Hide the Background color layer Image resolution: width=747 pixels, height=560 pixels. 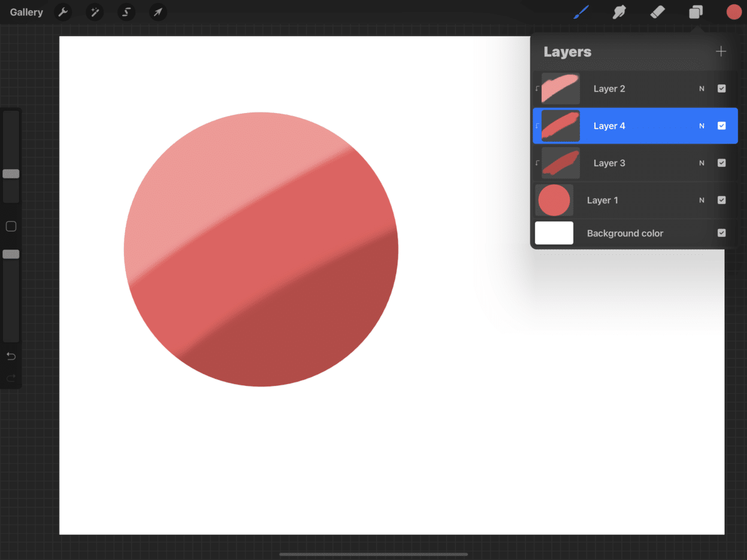[721, 233]
